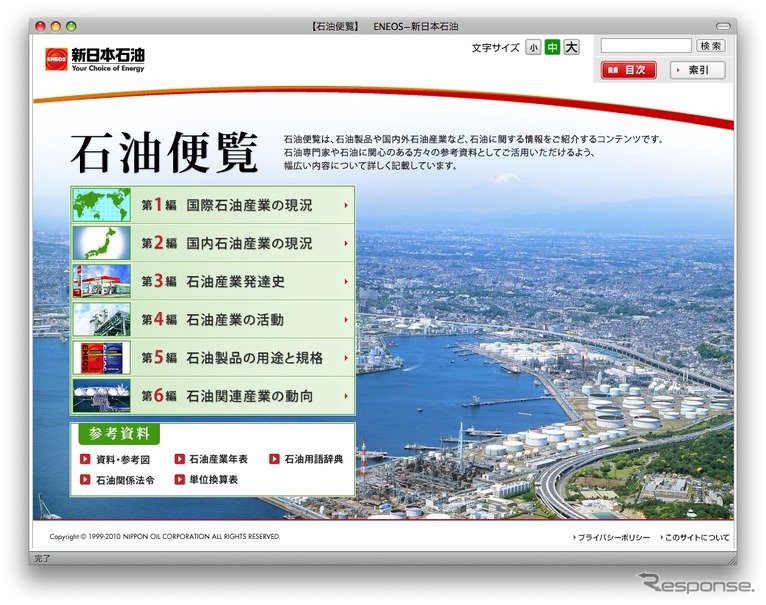Image resolution: width=766 pixels, height=605 pixels.
Task: Click red arrow icon beside 石油産業年表
Action: click(179, 459)
